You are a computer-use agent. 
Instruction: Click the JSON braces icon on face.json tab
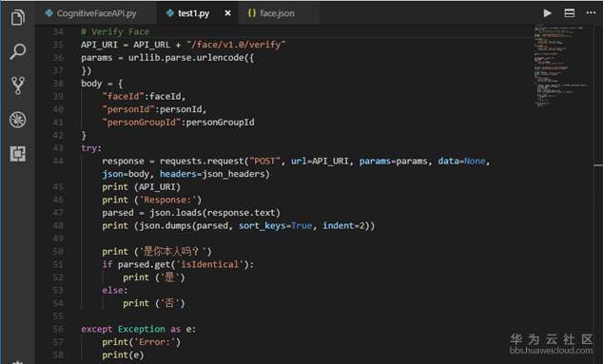[252, 13]
